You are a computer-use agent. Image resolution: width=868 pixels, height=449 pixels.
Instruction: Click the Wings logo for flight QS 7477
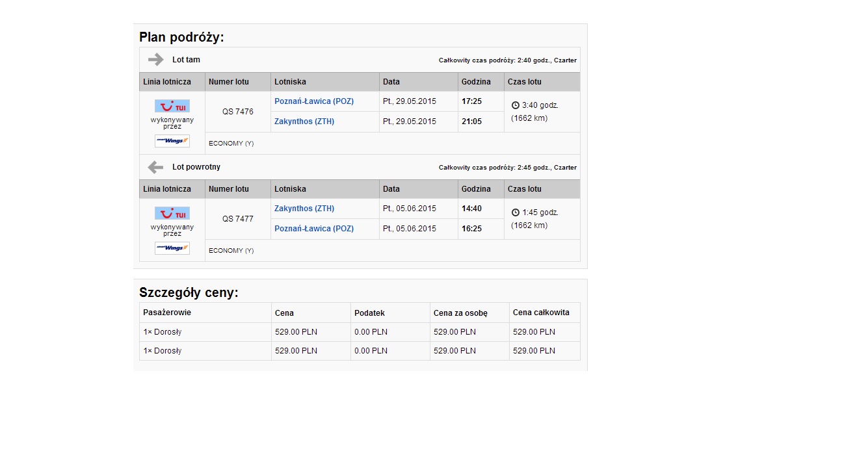tap(172, 248)
